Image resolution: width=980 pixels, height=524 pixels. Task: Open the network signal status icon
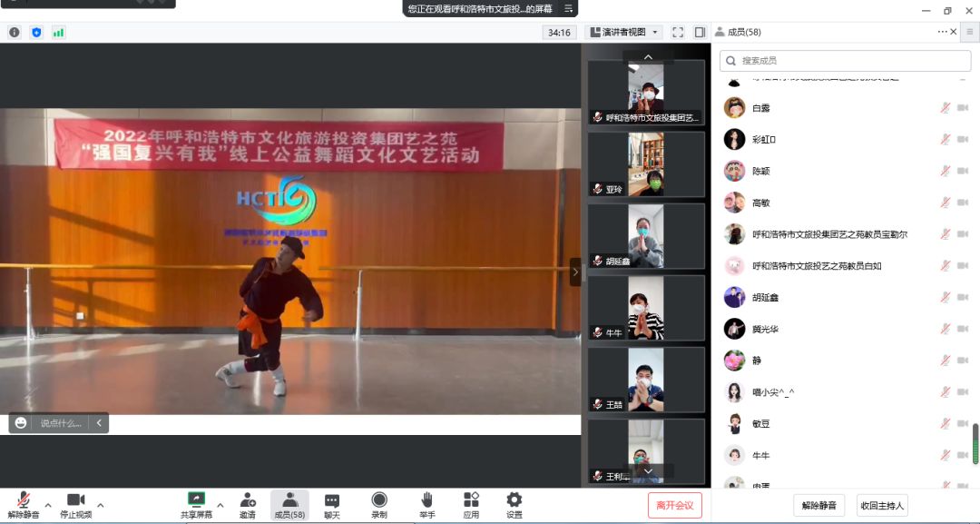pyautogui.click(x=59, y=33)
